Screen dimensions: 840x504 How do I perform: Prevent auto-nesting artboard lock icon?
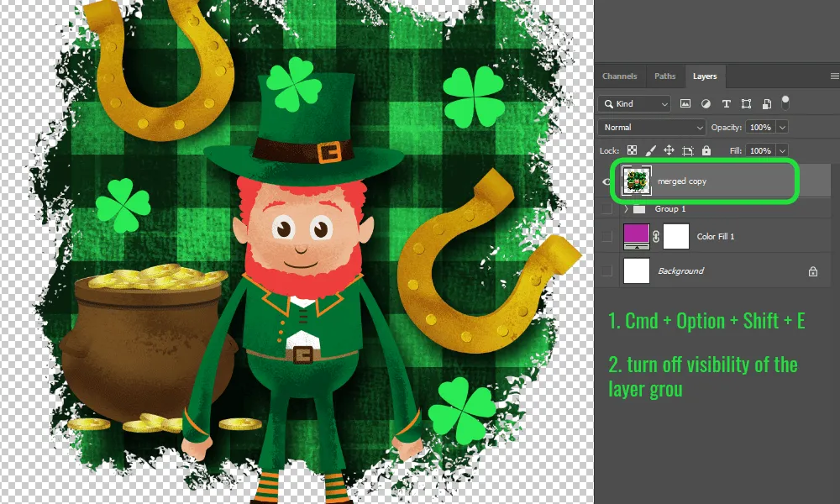[x=688, y=150]
